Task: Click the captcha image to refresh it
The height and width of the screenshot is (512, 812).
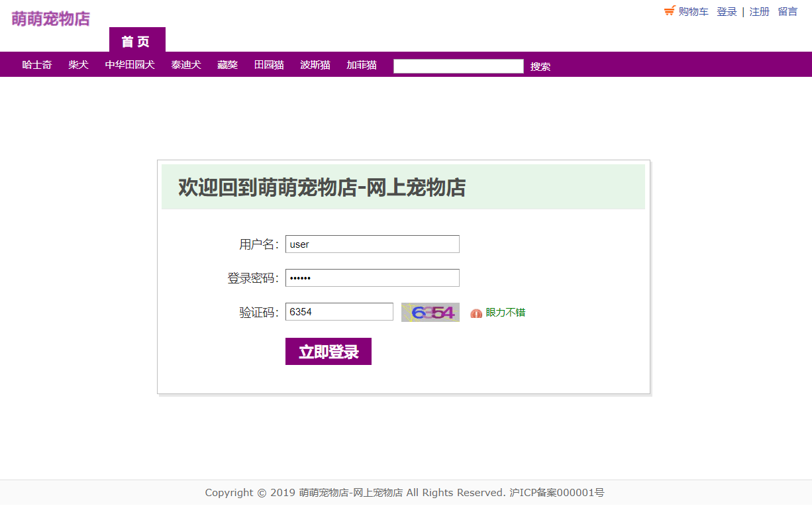Action: pyautogui.click(x=430, y=311)
